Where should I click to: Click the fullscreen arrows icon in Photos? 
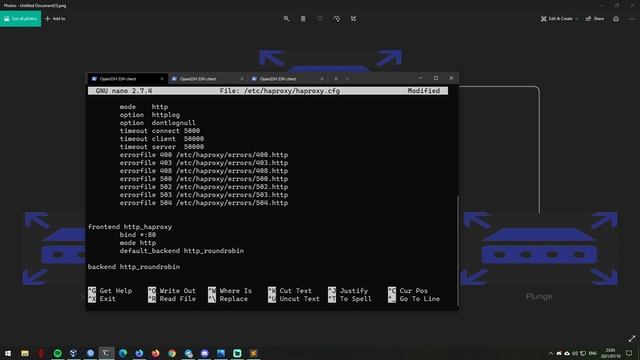(632, 338)
